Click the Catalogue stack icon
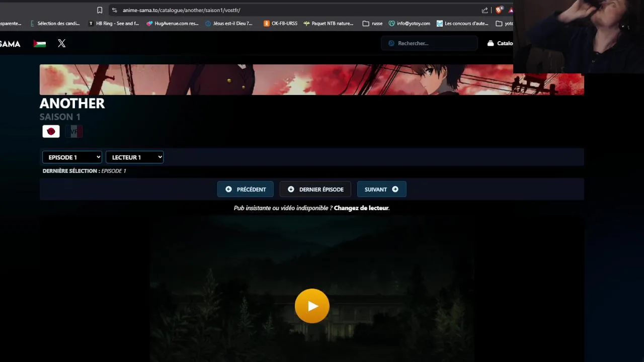Image resolution: width=644 pixels, height=362 pixels. point(491,43)
